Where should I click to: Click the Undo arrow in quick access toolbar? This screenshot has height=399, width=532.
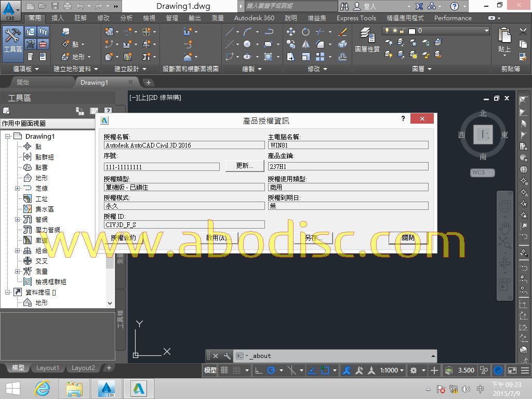click(x=79, y=6)
